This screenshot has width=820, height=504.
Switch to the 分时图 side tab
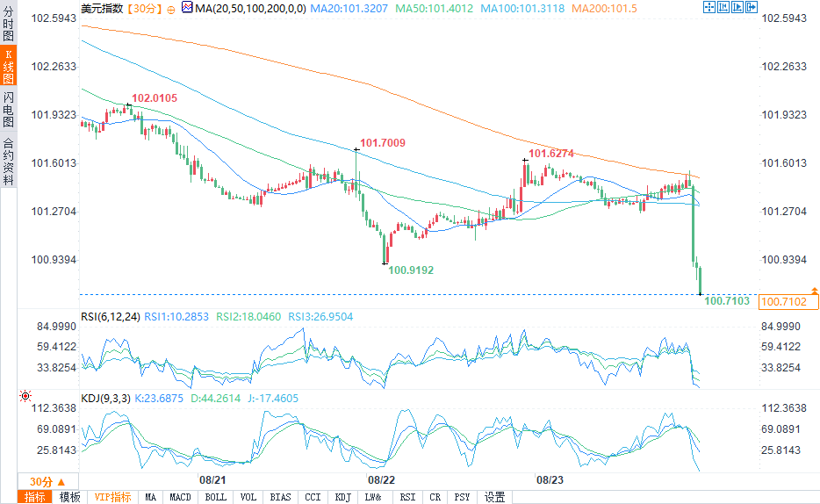(x=9, y=23)
